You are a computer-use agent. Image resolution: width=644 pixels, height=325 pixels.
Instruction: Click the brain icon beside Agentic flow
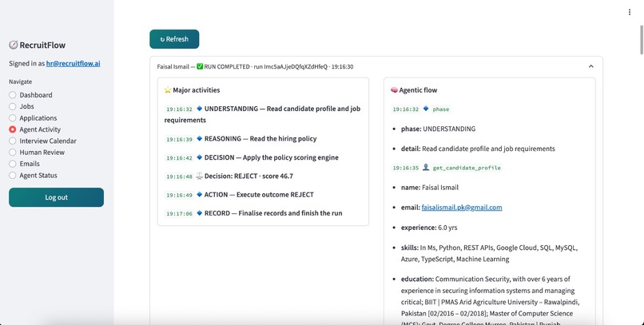tap(394, 90)
